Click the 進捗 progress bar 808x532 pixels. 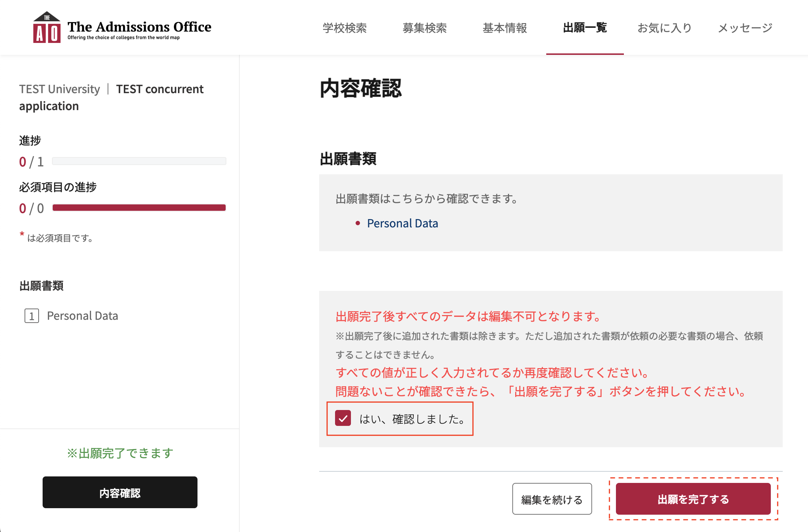tap(139, 161)
